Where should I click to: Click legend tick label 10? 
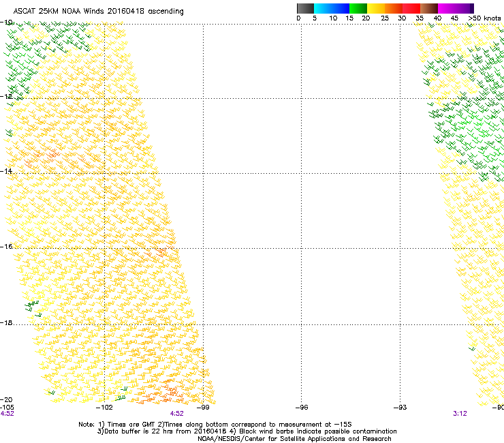[333, 18]
